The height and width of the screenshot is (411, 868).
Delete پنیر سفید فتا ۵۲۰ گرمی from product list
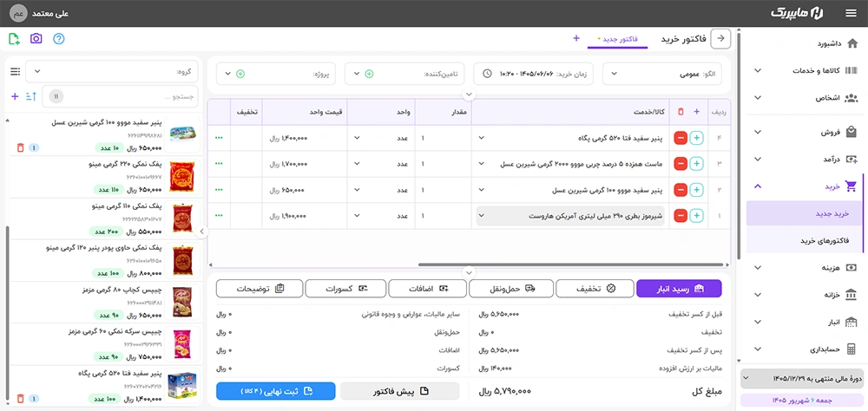coord(20,398)
